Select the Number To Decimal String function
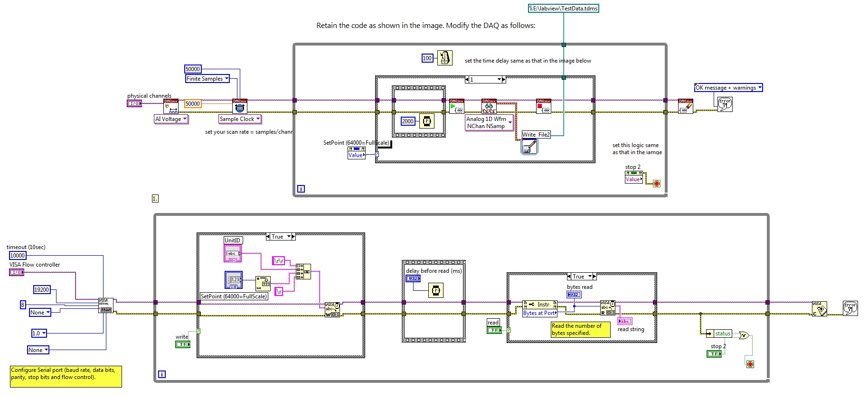Viewport: 868px width, 398px height. (x=263, y=283)
